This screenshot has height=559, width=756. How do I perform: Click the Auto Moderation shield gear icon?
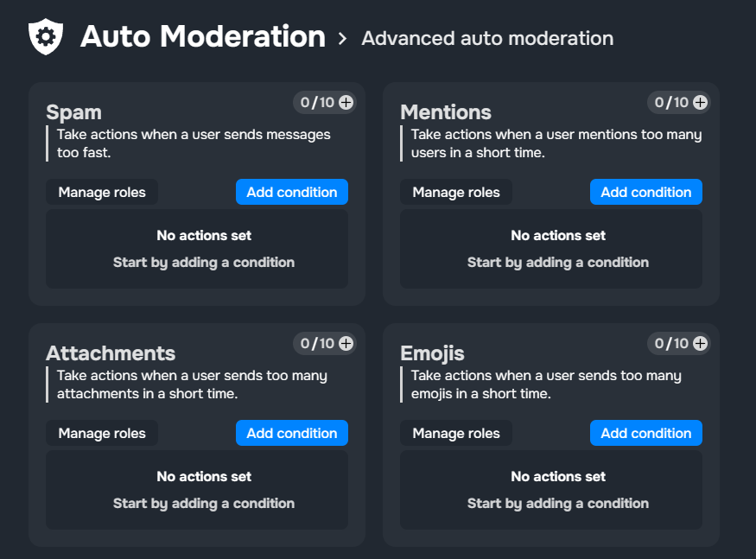point(46,37)
